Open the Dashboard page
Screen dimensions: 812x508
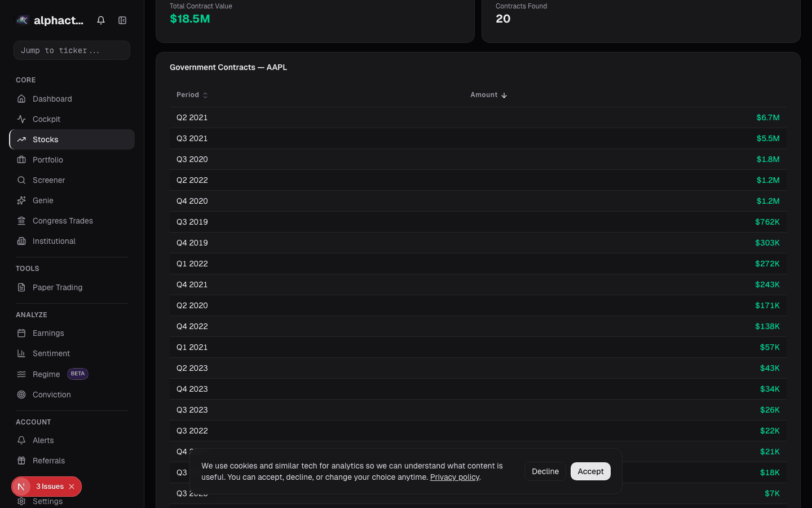(51, 99)
